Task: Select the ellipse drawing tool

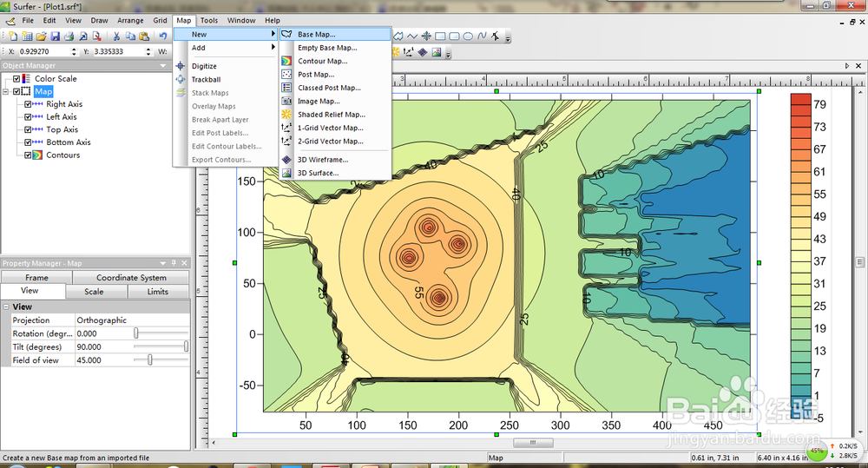Action: (468, 36)
